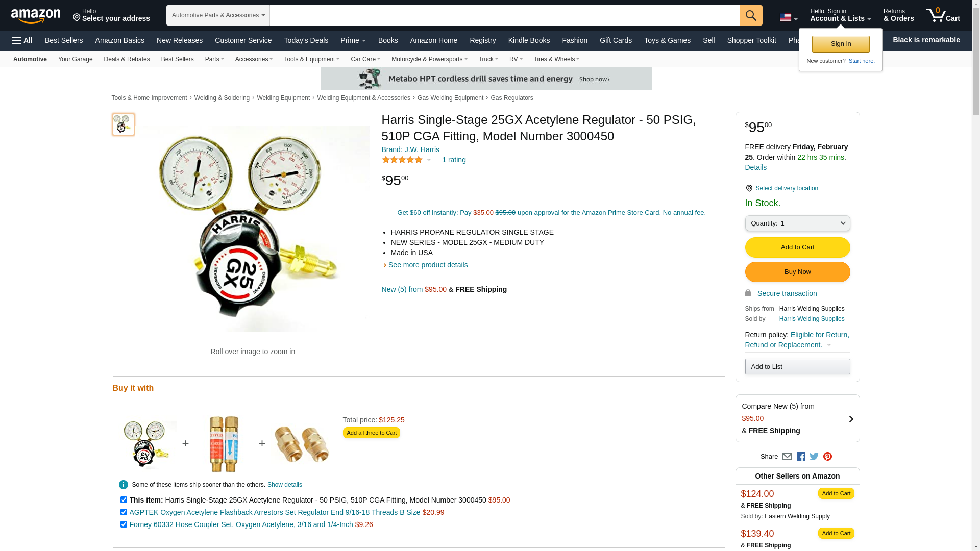Viewport: 980px width, 551px height.
Task: Open the Tires & Wheels submenu
Action: pyautogui.click(x=556, y=59)
